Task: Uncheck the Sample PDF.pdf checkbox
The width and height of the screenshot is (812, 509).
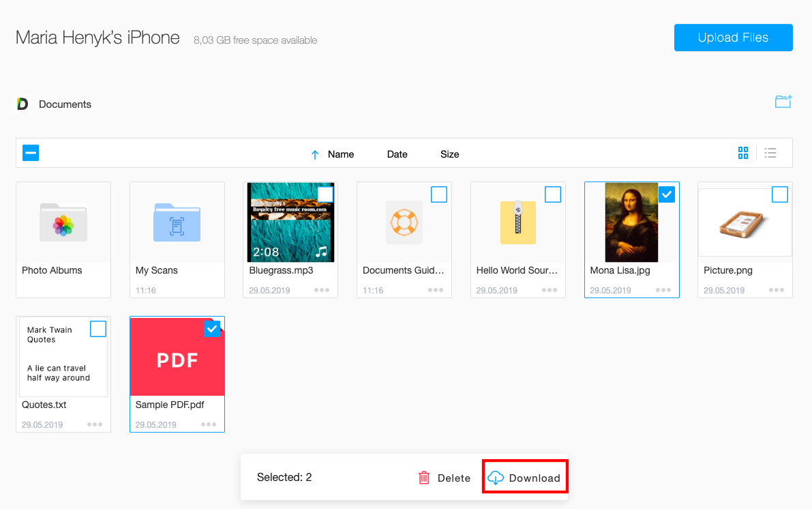Action: (212, 329)
